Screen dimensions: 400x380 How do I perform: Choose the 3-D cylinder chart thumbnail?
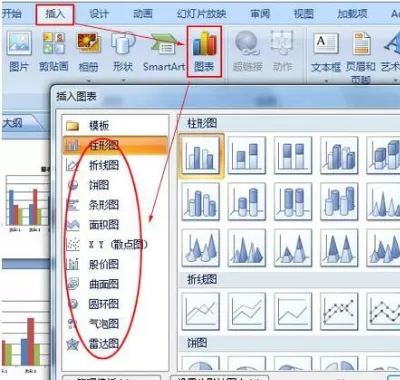tap(339, 201)
